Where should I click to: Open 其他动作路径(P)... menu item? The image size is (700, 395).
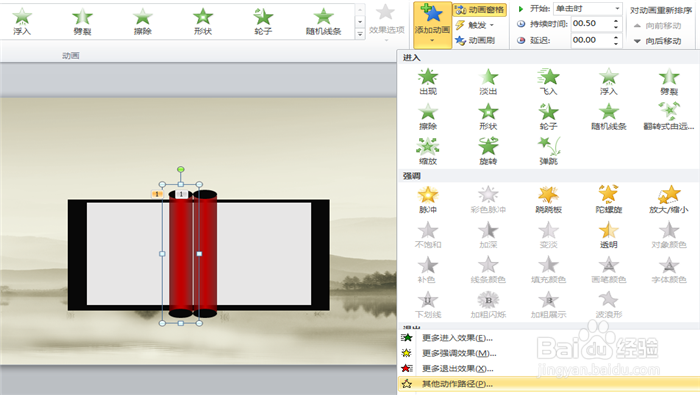pos(548,384)
